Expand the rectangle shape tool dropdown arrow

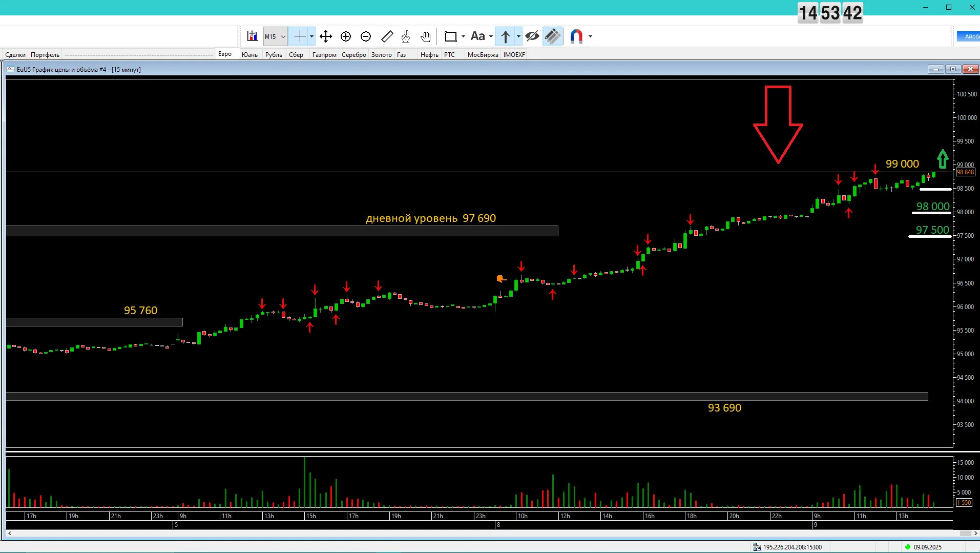[463, 36]
